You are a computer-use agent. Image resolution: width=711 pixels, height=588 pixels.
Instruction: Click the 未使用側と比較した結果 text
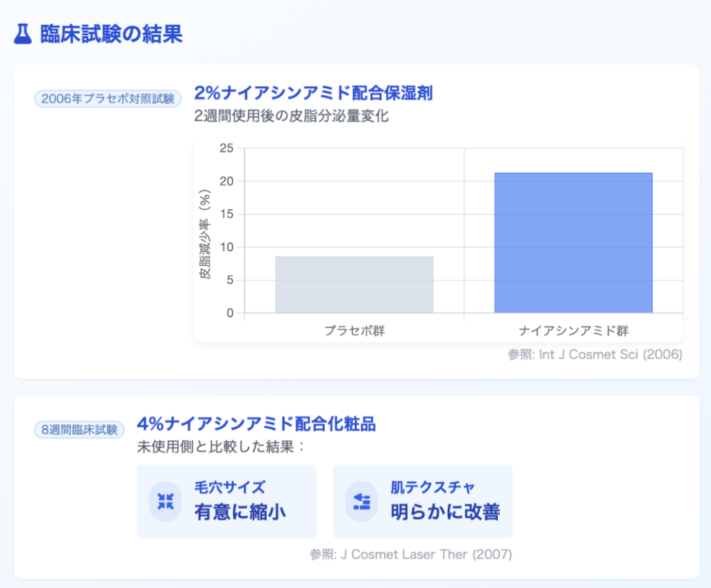(221, 447)
